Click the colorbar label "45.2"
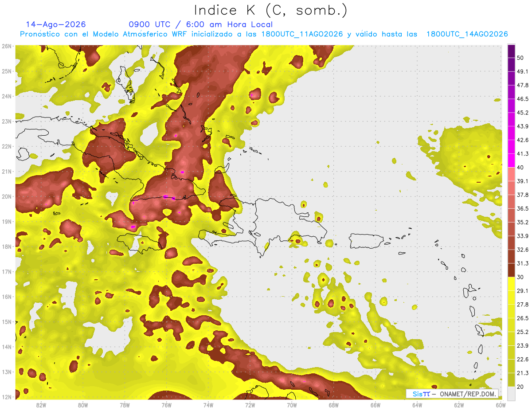Image resolution: width=532 pixels, height=411 pixels. coord(523,113)
